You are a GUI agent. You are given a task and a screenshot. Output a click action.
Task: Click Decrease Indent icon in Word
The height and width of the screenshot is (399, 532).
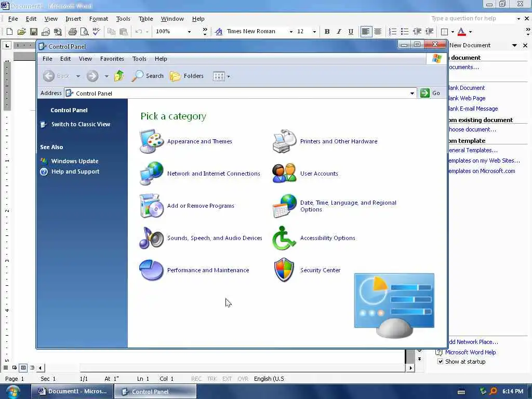[x=417, y=32]
